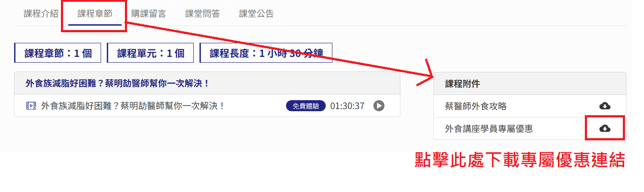Play the 外食族減脂好困難 lesson video
This screenshot has height=192, width=644.
tap(379, 106)
